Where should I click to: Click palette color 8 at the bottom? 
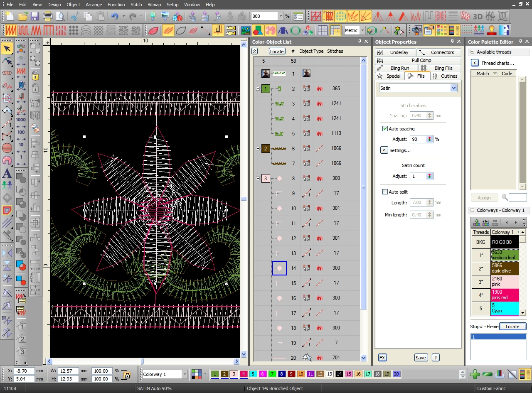coord(281,374)
